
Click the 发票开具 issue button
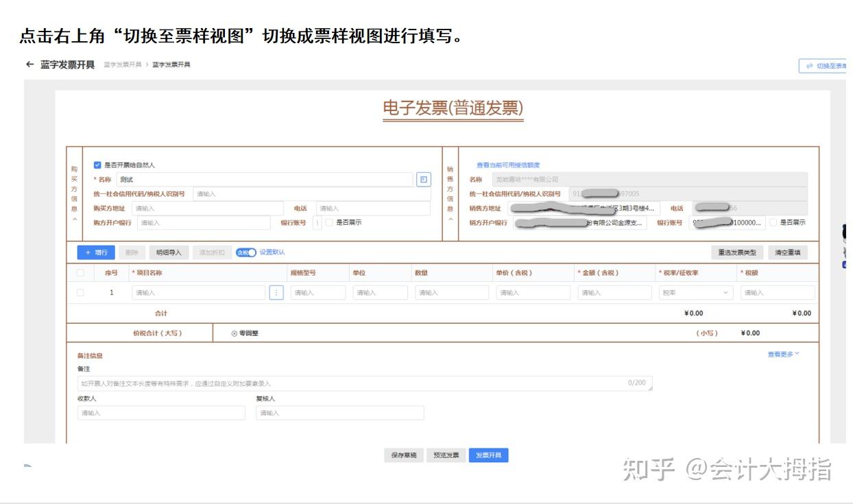(489, 455)
